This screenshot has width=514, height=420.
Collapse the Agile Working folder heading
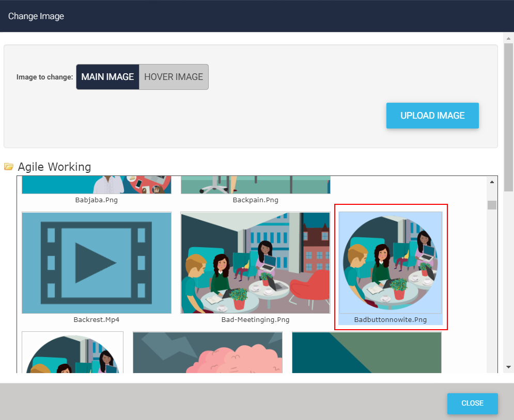coord(54,167)
